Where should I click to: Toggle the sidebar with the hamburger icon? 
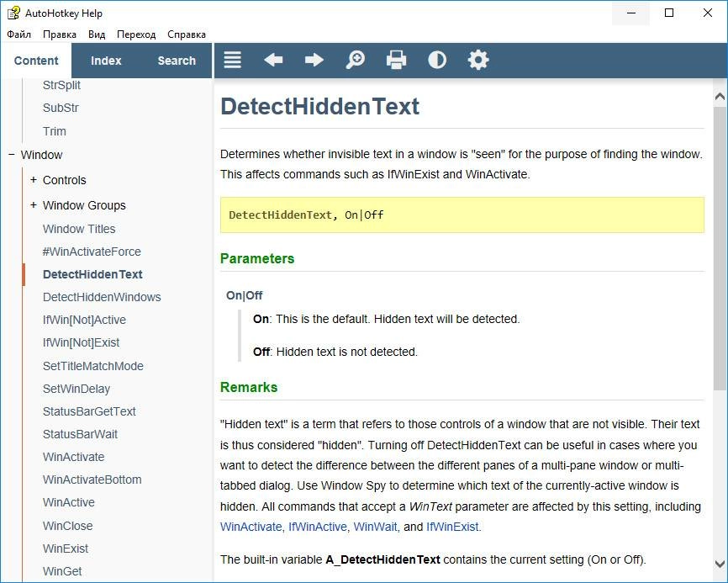[232, 60]
